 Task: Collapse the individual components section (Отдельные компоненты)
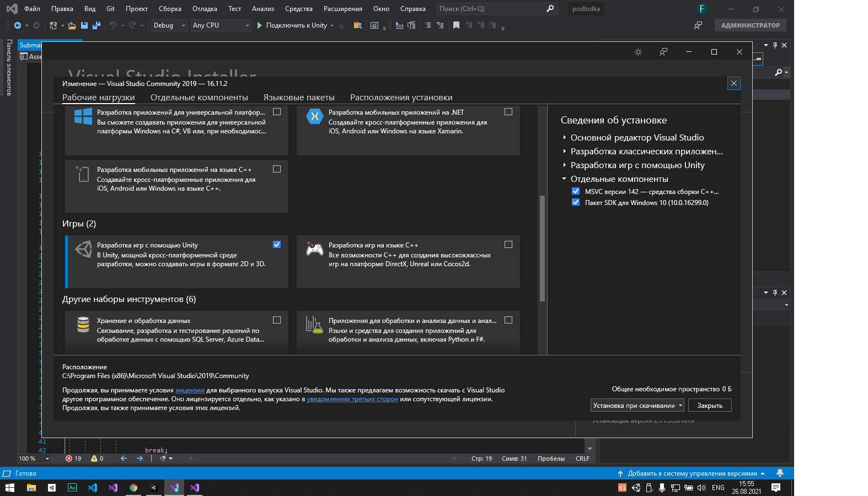click(564, 179)
